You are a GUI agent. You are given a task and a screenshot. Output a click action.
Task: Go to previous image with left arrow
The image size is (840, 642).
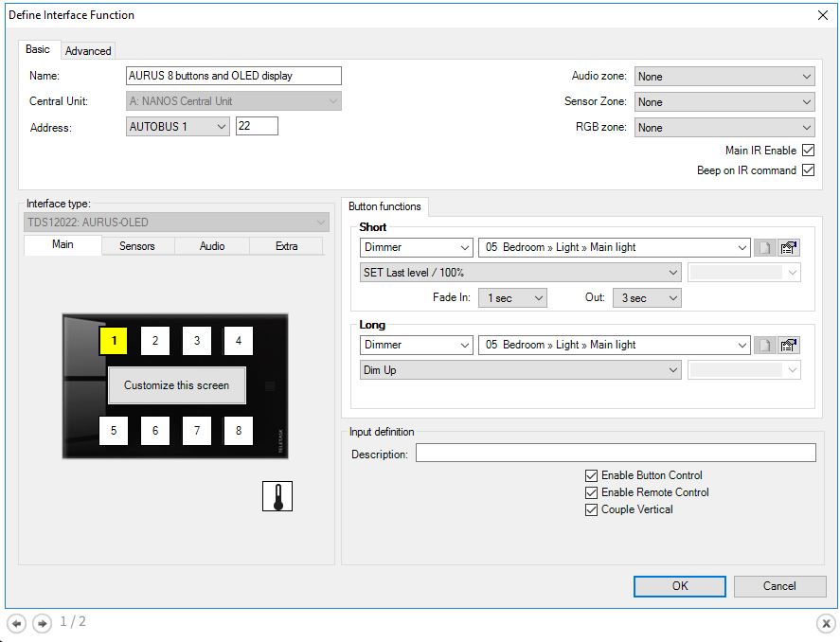click(x=17, y=623)
